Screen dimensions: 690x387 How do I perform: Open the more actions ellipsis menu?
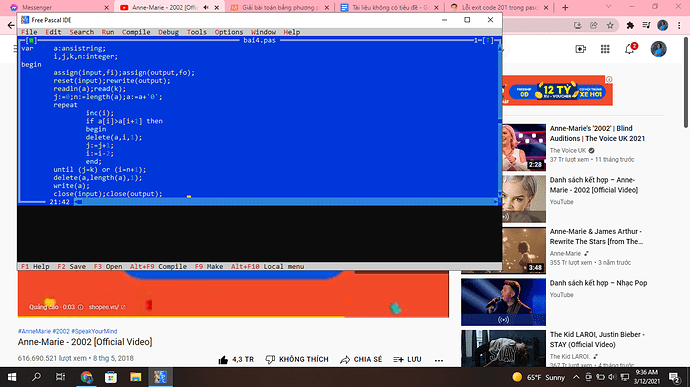click(x=439, y=360)
